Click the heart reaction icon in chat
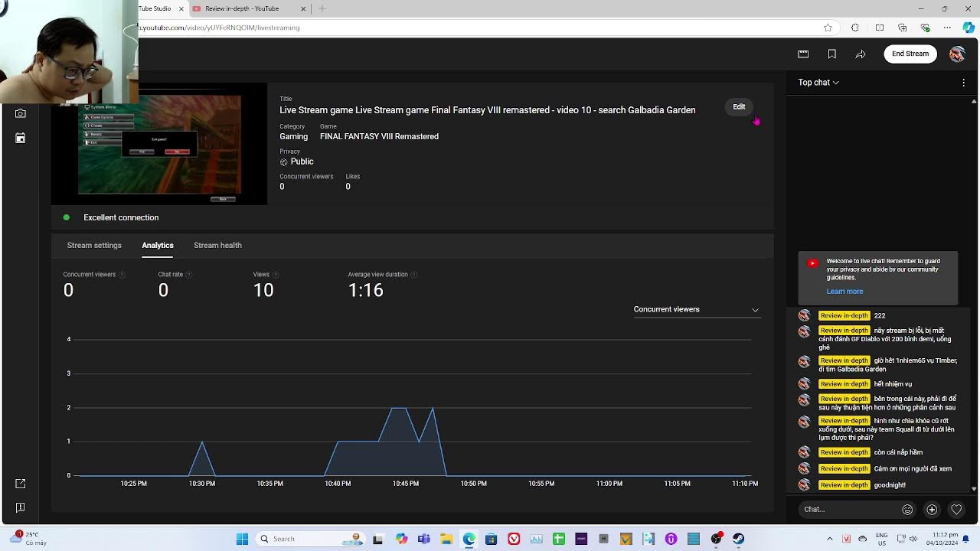This screenshot has height=551, width=980. pos(956,510)
